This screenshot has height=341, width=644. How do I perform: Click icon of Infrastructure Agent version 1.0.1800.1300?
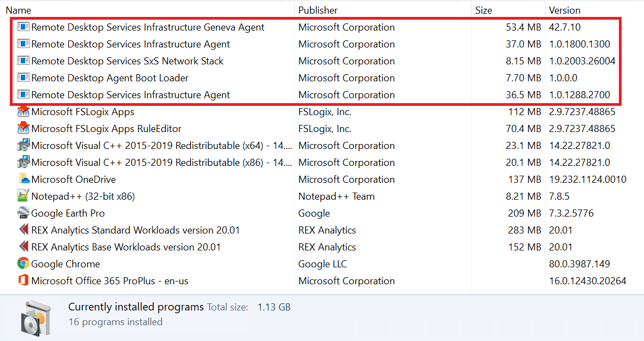[23, 44]
